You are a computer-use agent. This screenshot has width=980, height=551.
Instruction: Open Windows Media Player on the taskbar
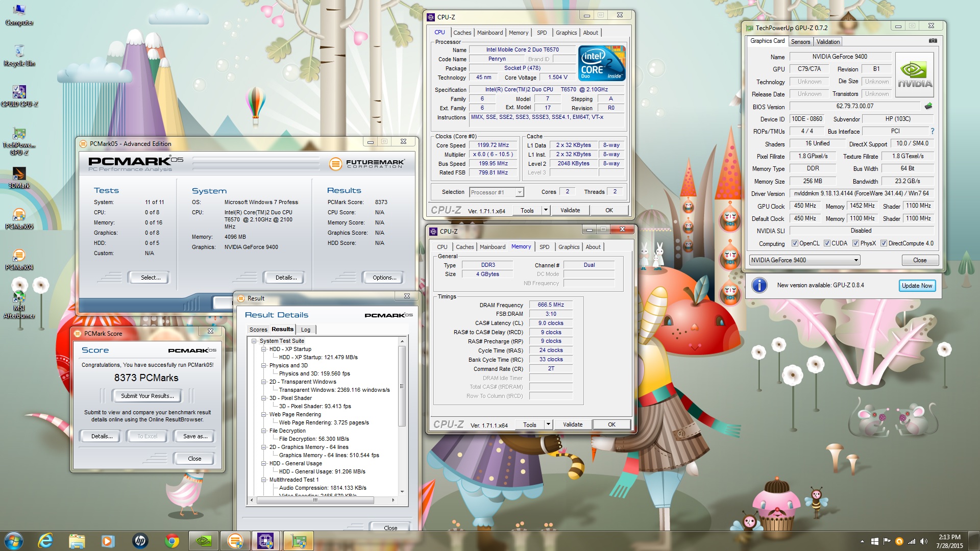(x=108, y=541)
